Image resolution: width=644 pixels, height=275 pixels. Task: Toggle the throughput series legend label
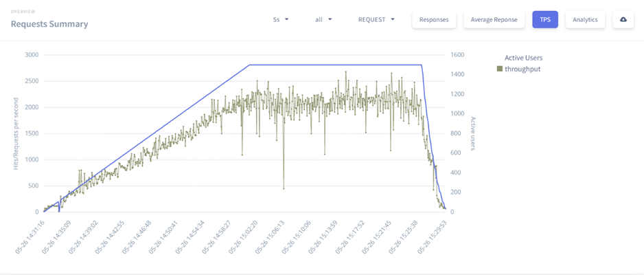click(x=524, y=69)
